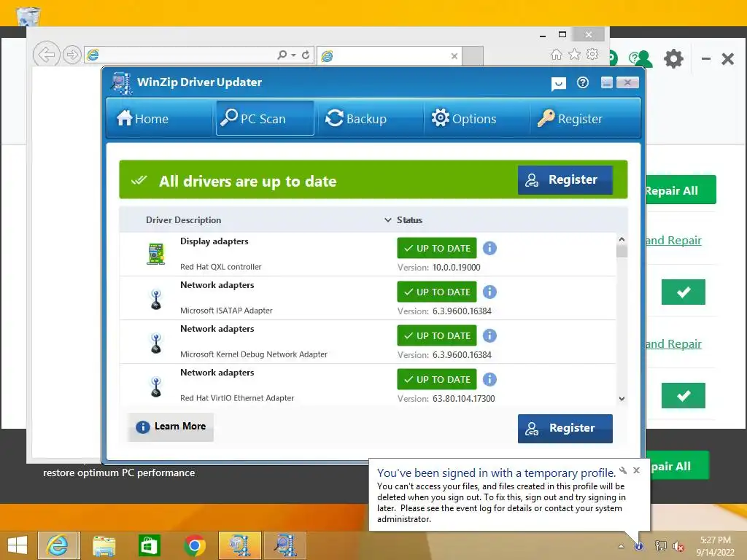Image resolution: width=747 pixels, height=560 pixels.
Task: Click the support person icon in background app
Action: tap(640, 58)
